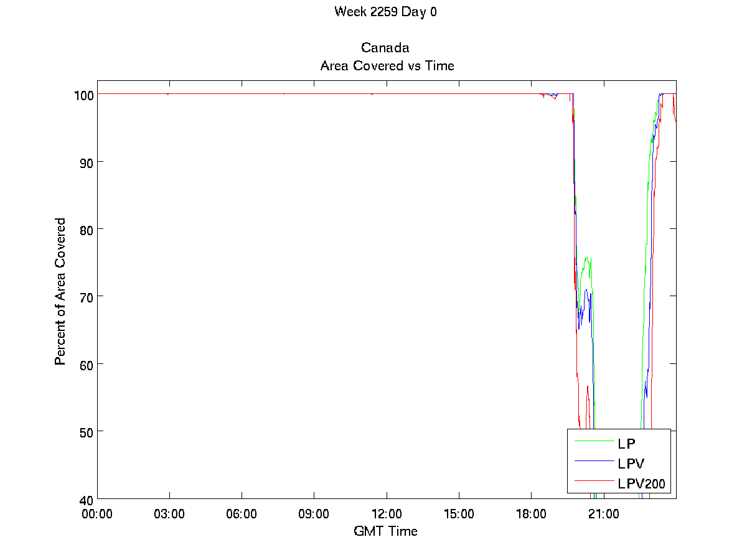The image size is (747, 560).
Task: Click the 00:00 time tick label
Action: point(97,514)
